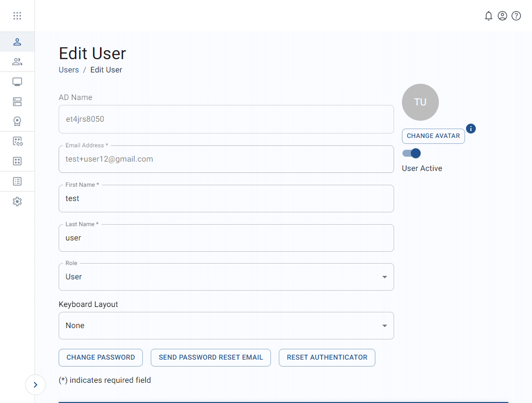Click the notifications bell icon
532x403 pixels.
(x=489, y=16)
